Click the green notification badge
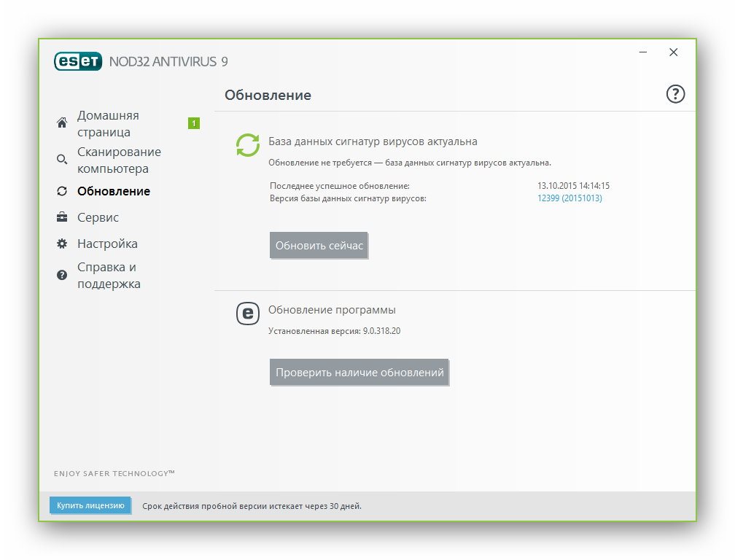735x560 pixels. coord(194,123)
